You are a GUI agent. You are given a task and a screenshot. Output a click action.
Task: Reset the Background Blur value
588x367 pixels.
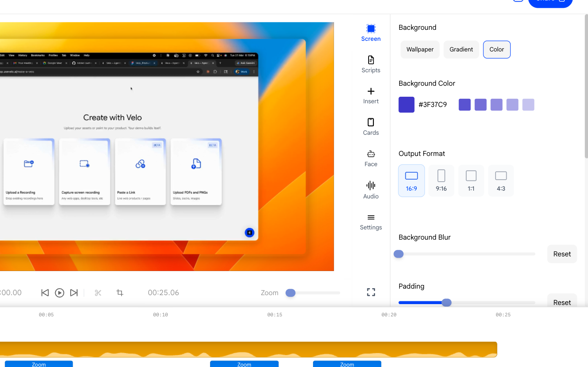pyautogui.click(x=562, y=254)
